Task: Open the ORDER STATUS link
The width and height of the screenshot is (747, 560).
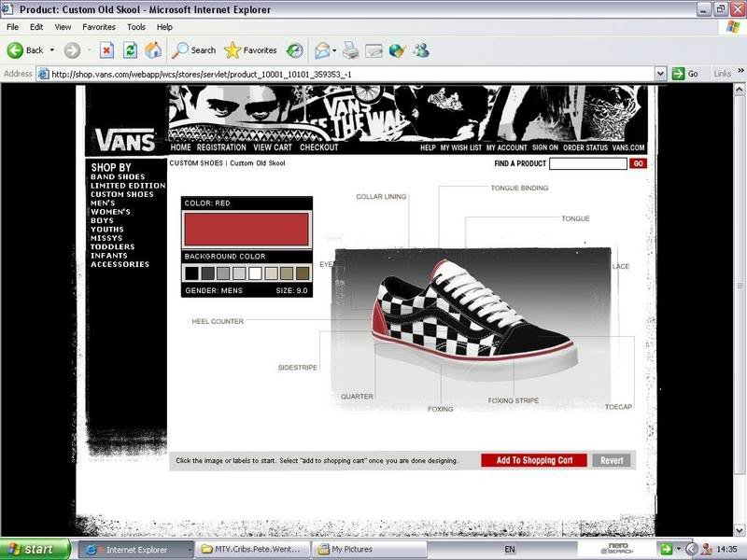Action: click(x=585, y=147)
